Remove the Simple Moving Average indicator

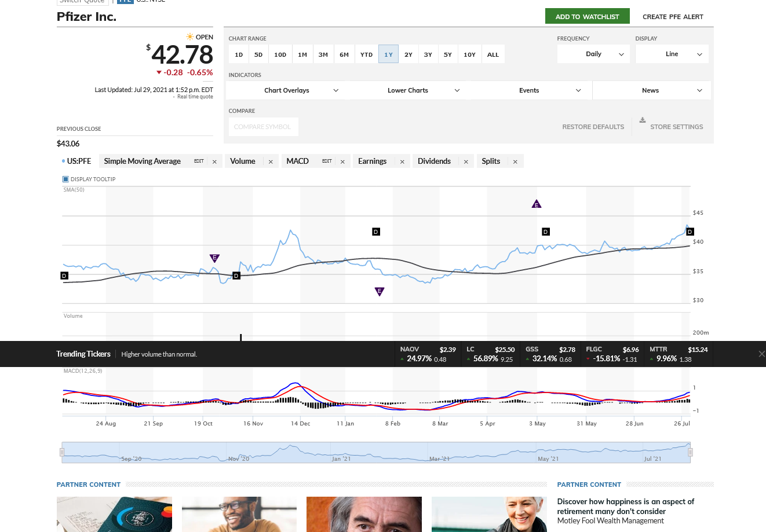coord(214,162)
